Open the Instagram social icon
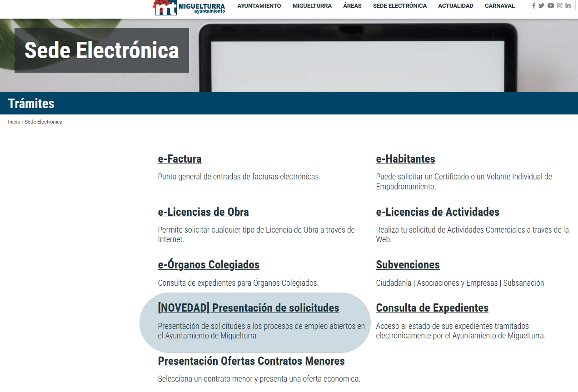 pyautogui.click(x=560, y=6)
